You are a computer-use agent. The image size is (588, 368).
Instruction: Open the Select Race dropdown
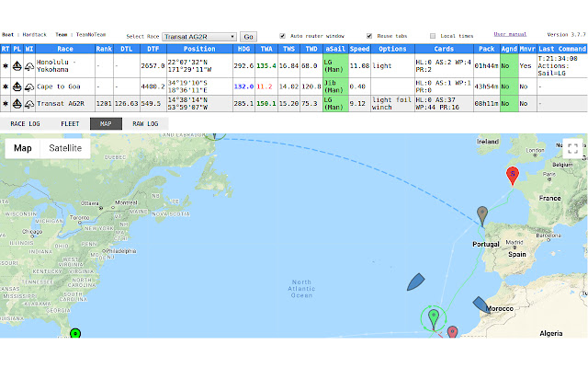tap(199, 37)
